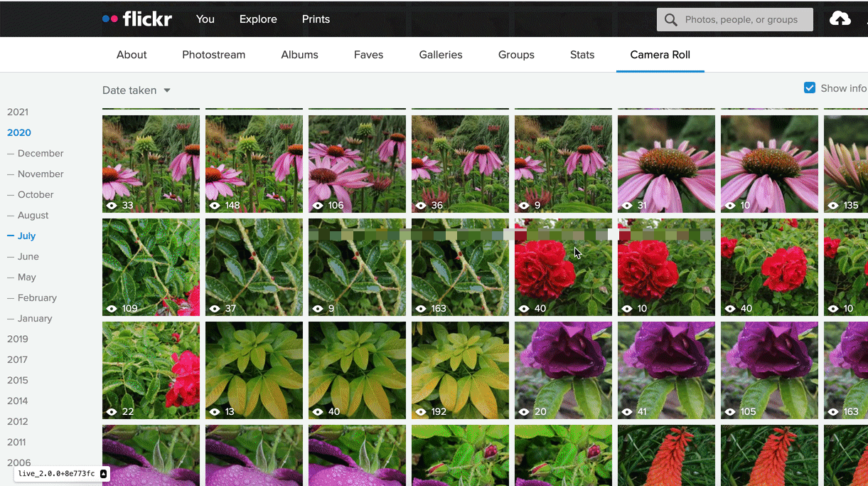868x486 pixels.
Task: Switch to the Groups tab
Action: pyautogui.click(x=516, y=55)
